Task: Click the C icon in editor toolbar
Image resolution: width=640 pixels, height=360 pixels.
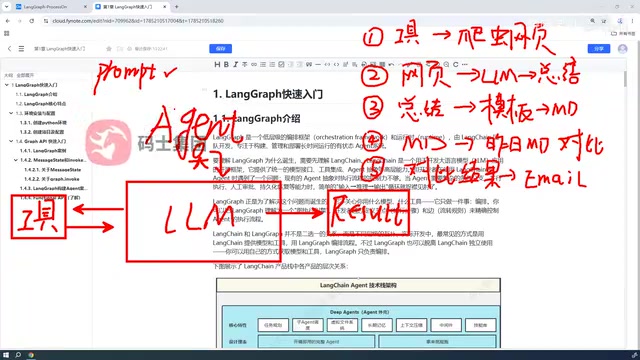Action: coord(456,64)
